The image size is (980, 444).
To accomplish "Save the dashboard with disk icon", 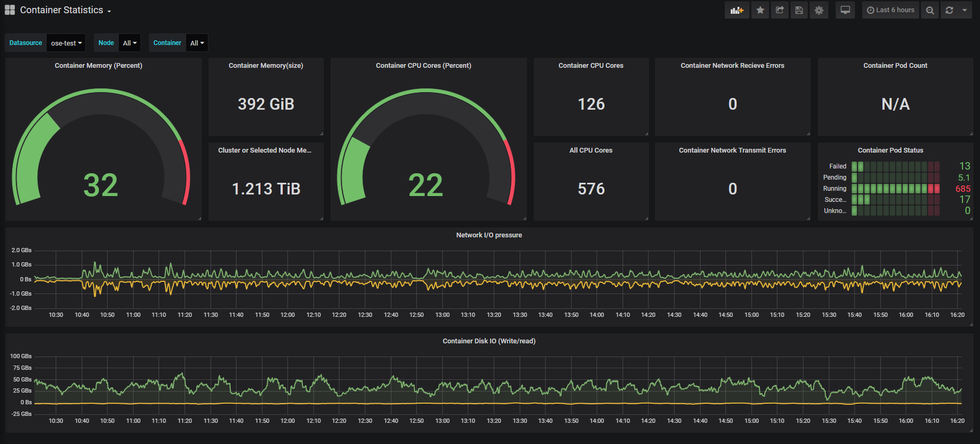I will (x=799, y=10).
